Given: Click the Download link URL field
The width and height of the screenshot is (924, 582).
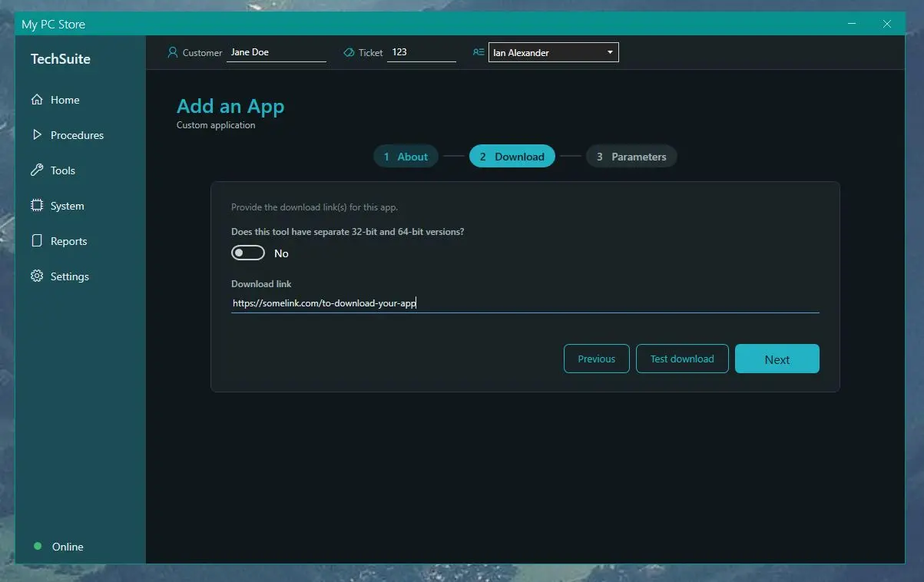Looking at the screenshot, I should pos(525,303).
